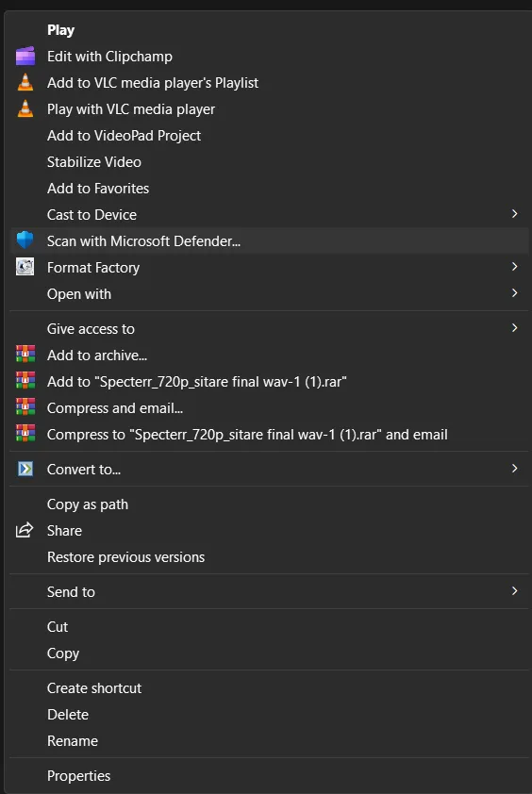532x794 pixels.
Task: Select Rename
Action: [269, 740]
